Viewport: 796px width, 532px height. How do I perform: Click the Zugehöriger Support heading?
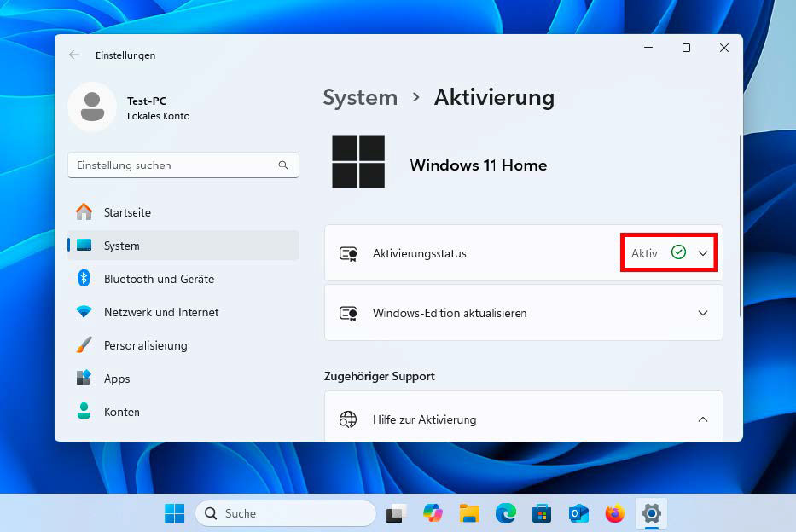379,376
